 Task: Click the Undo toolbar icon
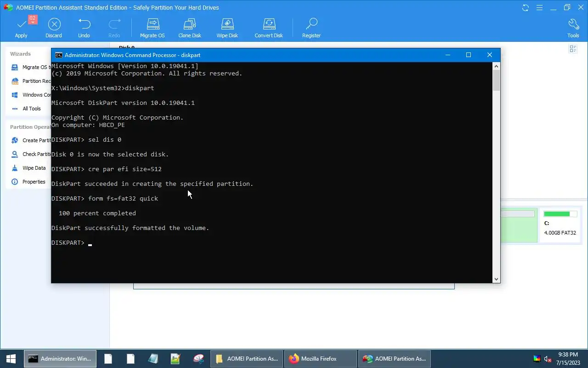(84, 28)
